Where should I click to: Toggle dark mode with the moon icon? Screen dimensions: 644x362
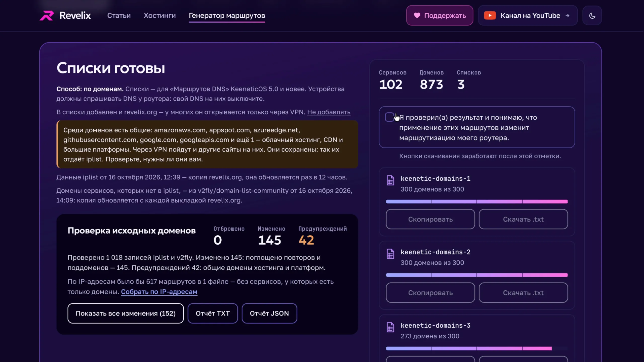592,16
